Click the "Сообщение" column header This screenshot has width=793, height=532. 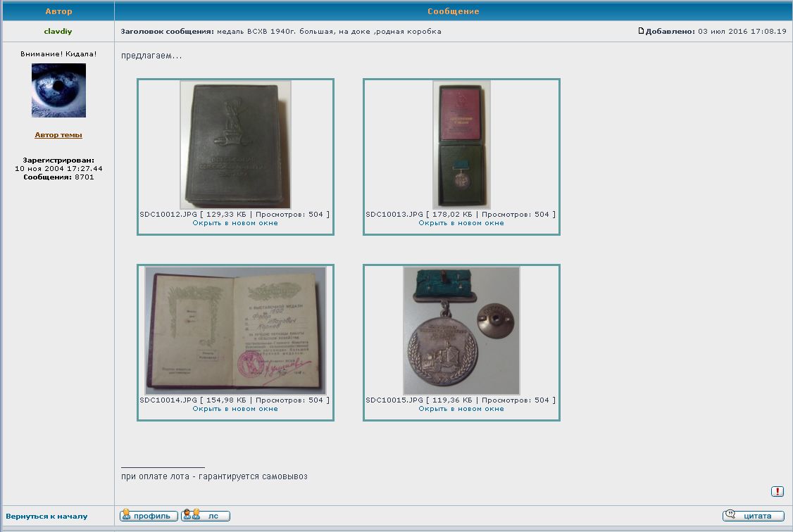(x=453, y=11)
